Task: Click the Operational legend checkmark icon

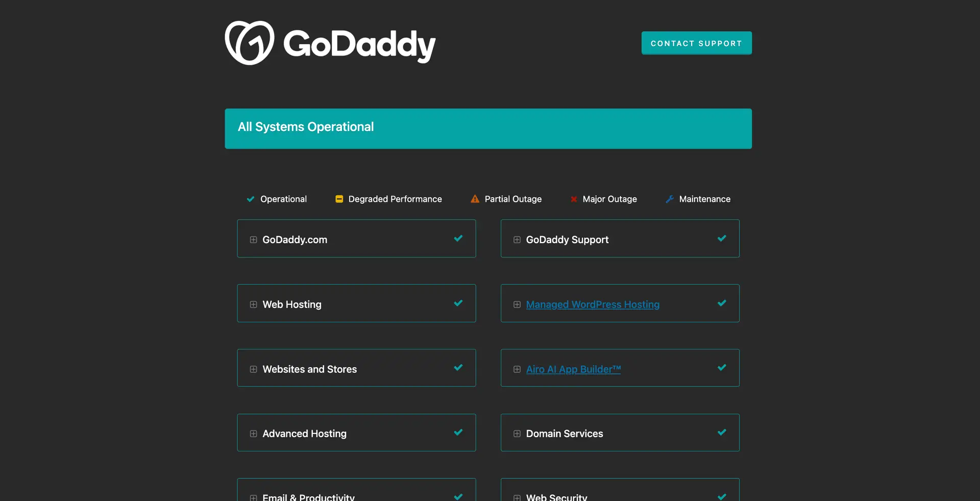Action: [x=251, y=199]
